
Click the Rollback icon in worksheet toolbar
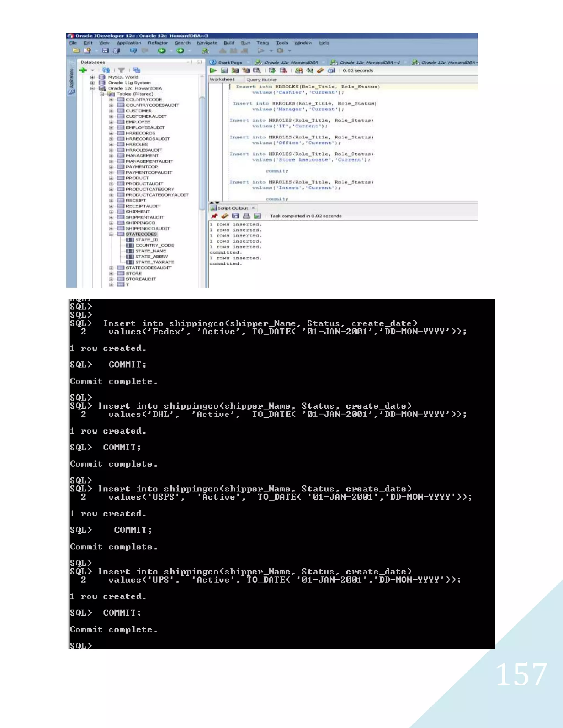coord(283,70)
